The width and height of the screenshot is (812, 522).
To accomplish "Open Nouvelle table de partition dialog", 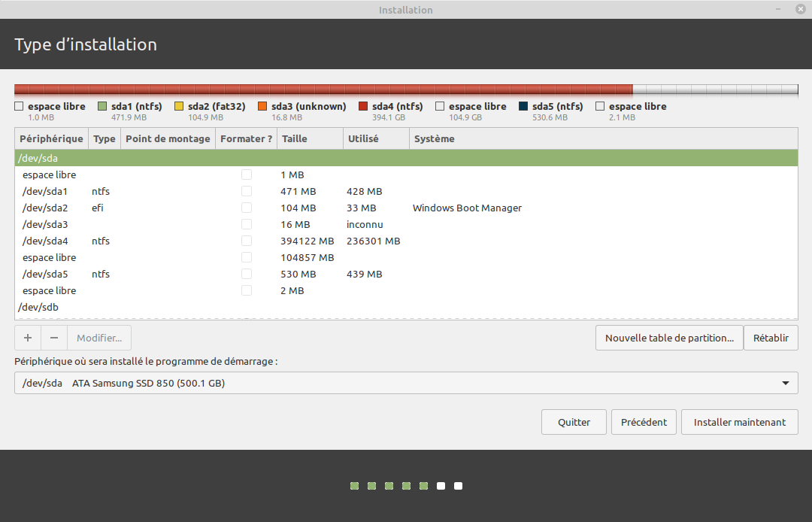I will pyautogui.click(x=668, y=338).
